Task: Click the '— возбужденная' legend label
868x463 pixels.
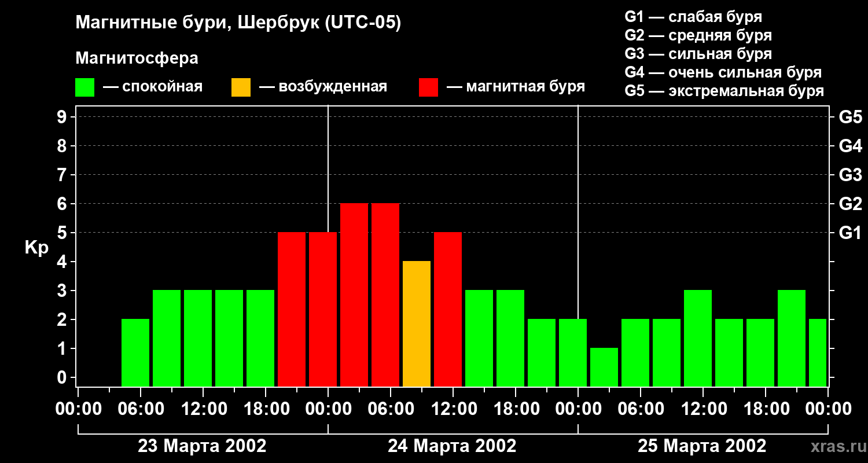Action: coord(323,87)
